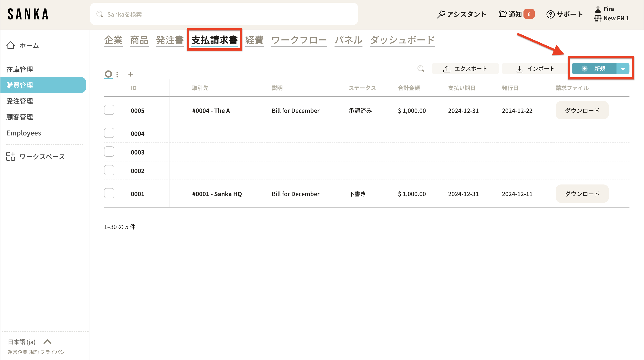Click the plus icon to add view
Screen dimensions: 644x360
point(131,74)
